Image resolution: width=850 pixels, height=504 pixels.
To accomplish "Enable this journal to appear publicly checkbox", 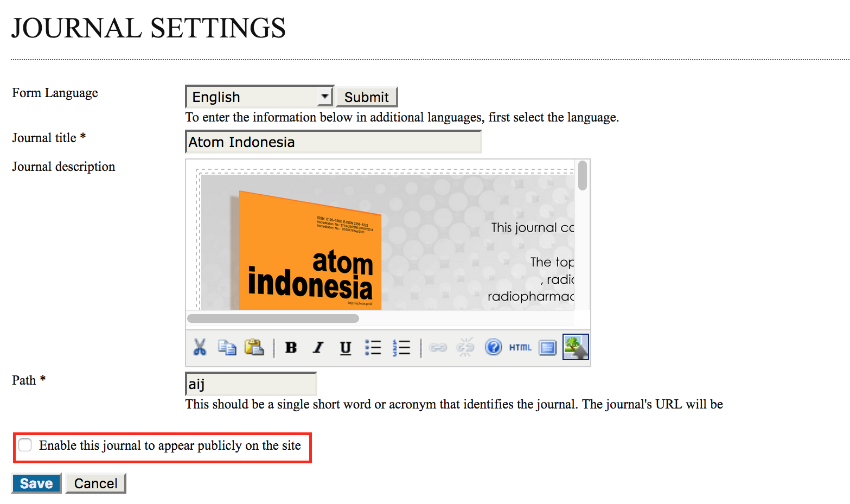I will (25, 445).
